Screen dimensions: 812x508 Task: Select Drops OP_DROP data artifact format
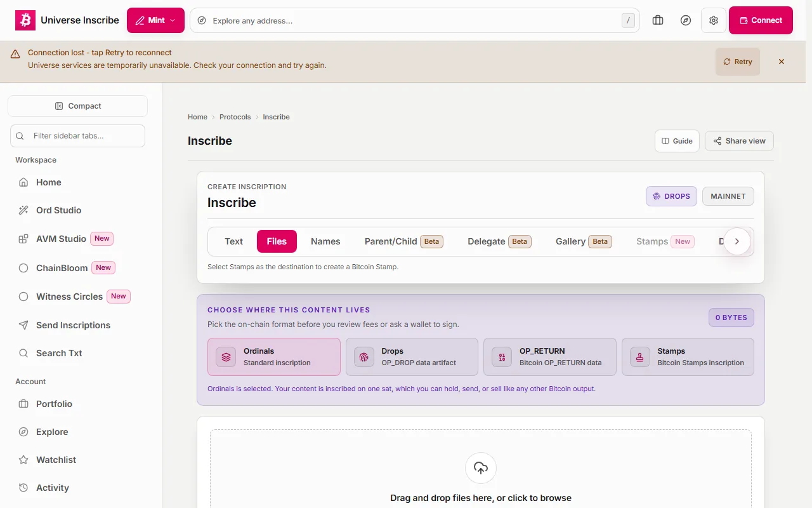[412, 357]
